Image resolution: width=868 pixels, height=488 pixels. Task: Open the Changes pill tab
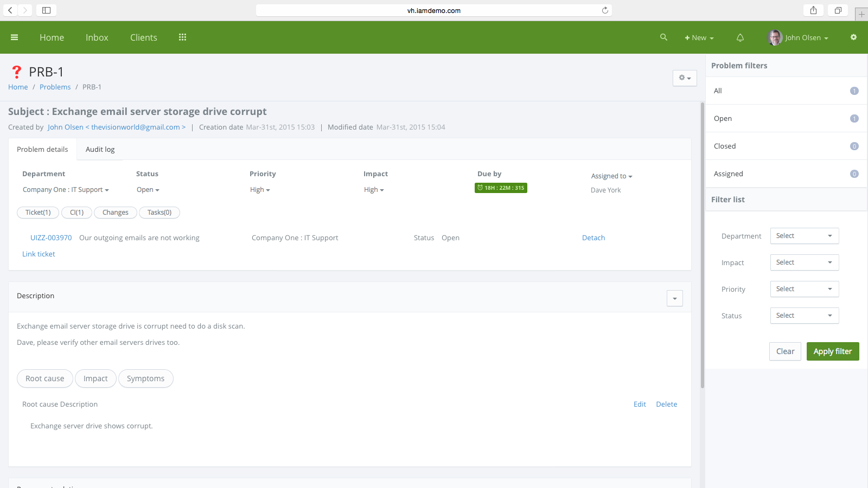(116, 213)
